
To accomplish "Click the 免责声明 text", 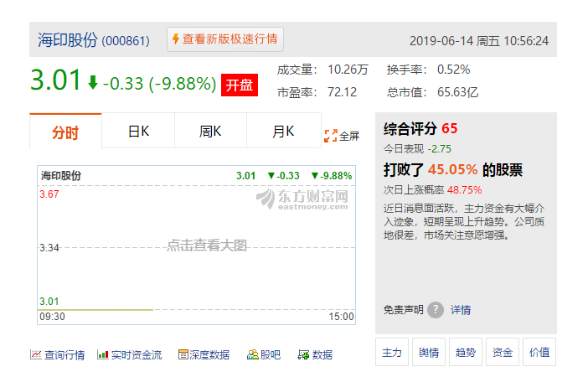I will 404,310.
